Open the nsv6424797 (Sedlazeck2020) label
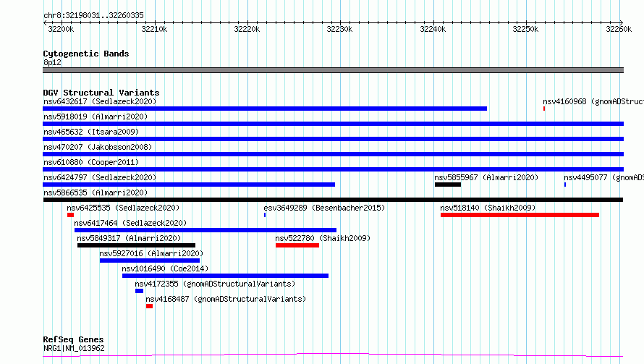 tap(100, 177)
